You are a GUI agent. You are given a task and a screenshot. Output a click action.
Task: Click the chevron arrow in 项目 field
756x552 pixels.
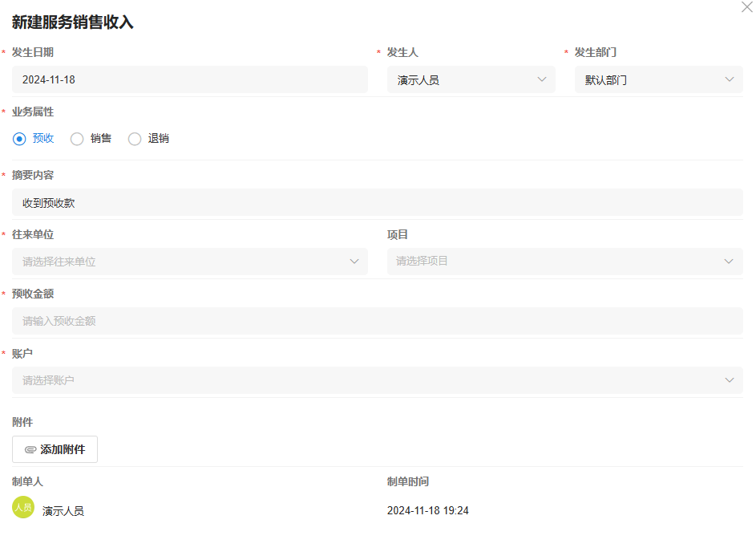(729, 262)
